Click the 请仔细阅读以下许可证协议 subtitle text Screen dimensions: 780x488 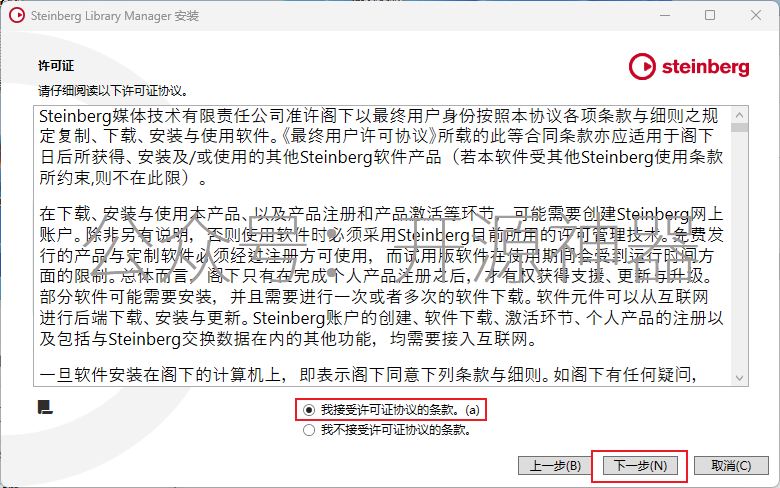pos(113,91)
